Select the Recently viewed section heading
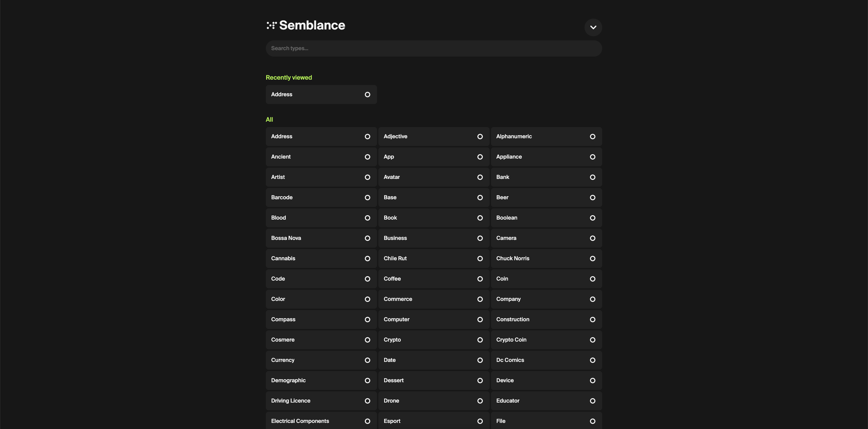This screenshot has height=429, width=868. point(289,77)
